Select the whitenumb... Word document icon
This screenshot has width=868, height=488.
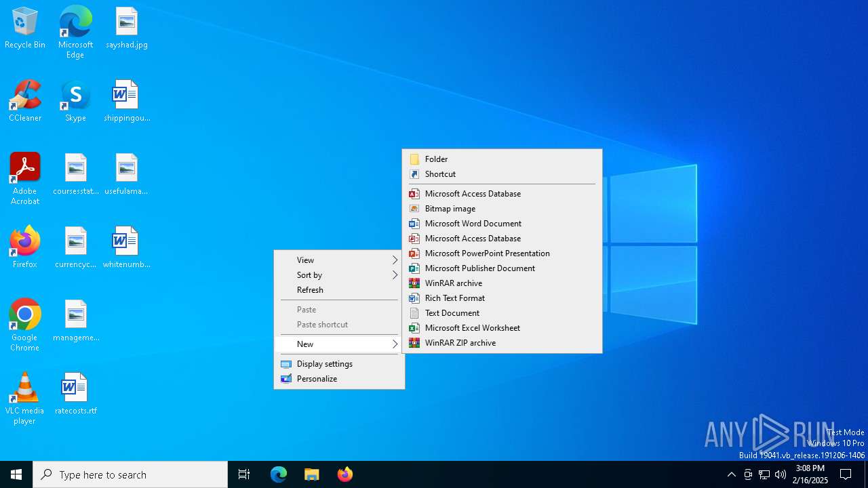[x=127, y=248]
